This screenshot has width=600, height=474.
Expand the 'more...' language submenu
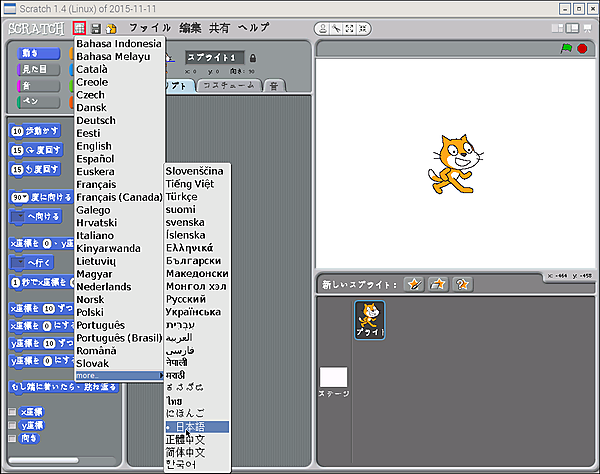coord(119,375)
